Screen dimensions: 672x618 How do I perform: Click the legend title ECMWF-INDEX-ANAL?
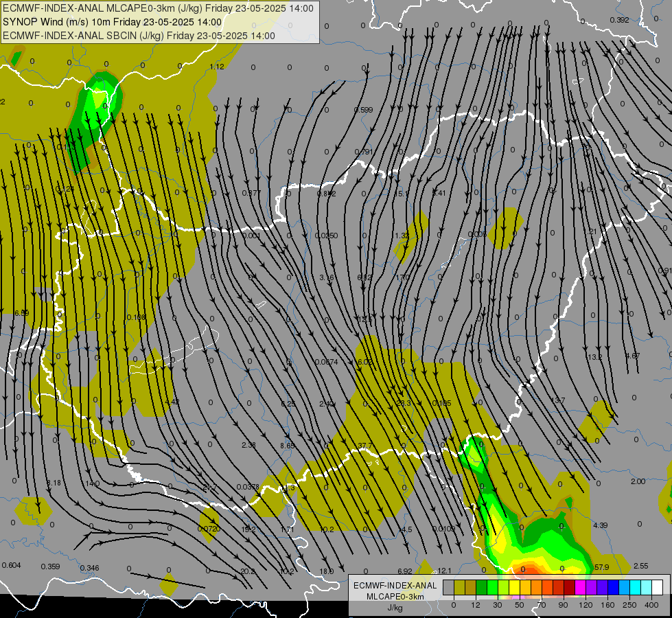395,586
